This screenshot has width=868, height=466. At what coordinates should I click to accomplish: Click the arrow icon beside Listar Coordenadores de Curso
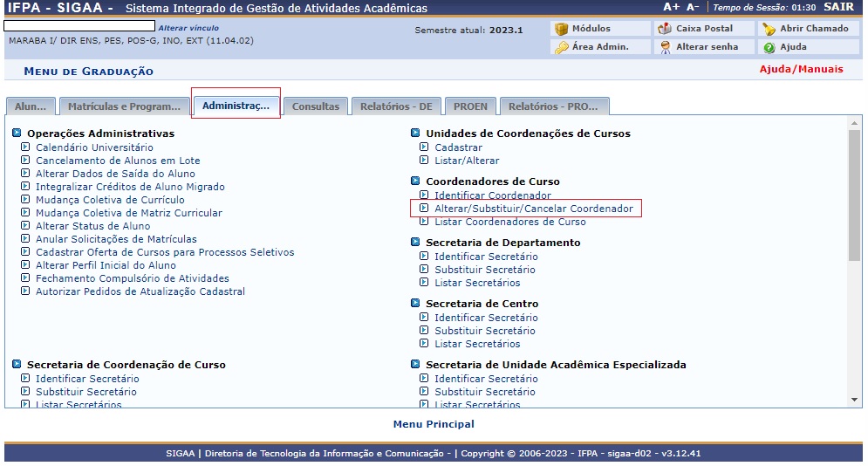[x=424, y=222]
